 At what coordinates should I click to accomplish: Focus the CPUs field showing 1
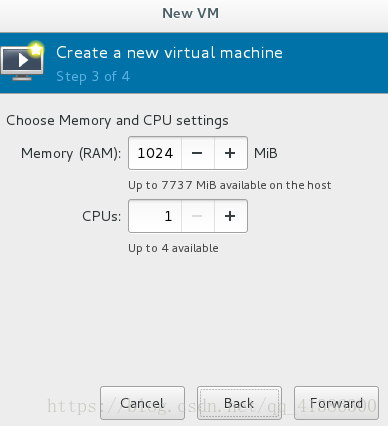click(x=155, y=216)
